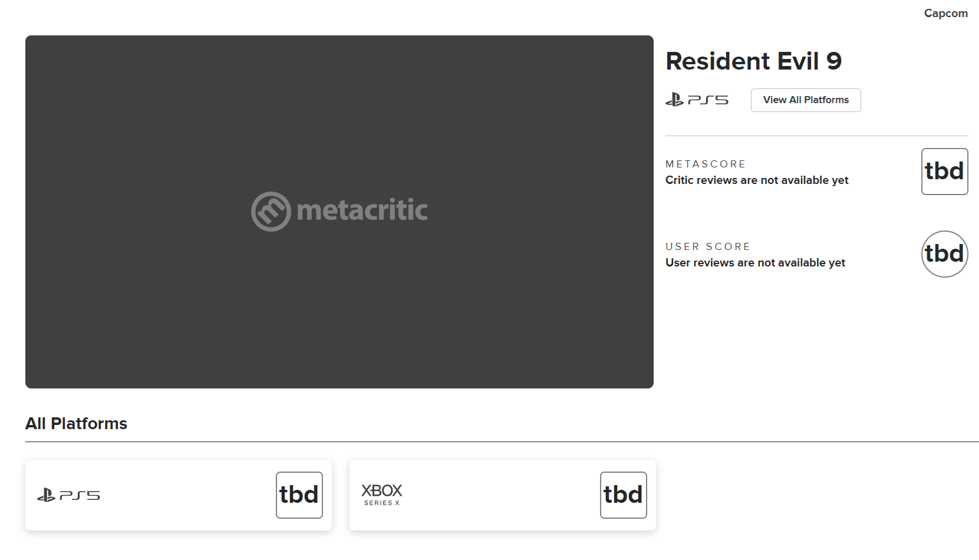This screenshot has width=979, height=560.
Task: Click 'User reviews are not available yet' text
Action: coord(755,263)
